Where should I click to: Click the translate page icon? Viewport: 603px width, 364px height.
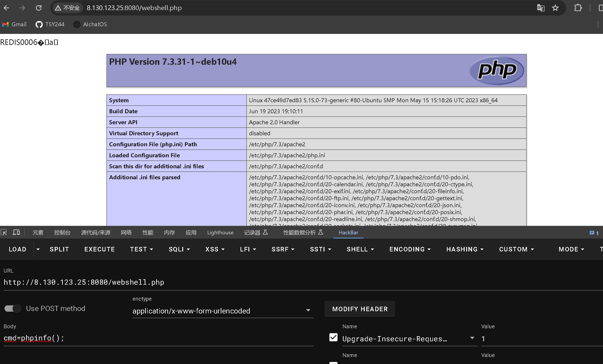(x=541, y=8)
